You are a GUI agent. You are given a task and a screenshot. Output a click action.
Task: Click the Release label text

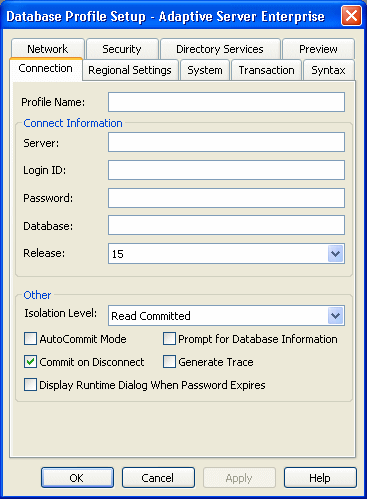click(44, 253)
